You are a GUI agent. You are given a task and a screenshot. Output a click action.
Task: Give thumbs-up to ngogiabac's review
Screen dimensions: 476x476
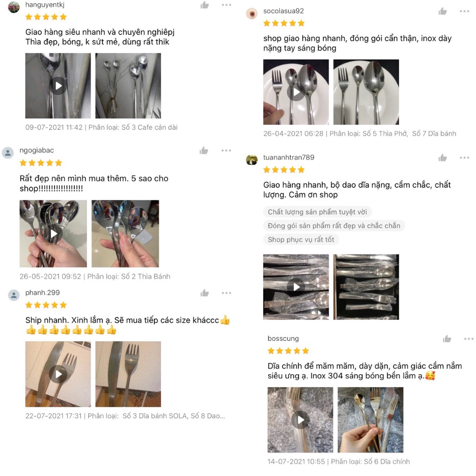tap(204, 151)
